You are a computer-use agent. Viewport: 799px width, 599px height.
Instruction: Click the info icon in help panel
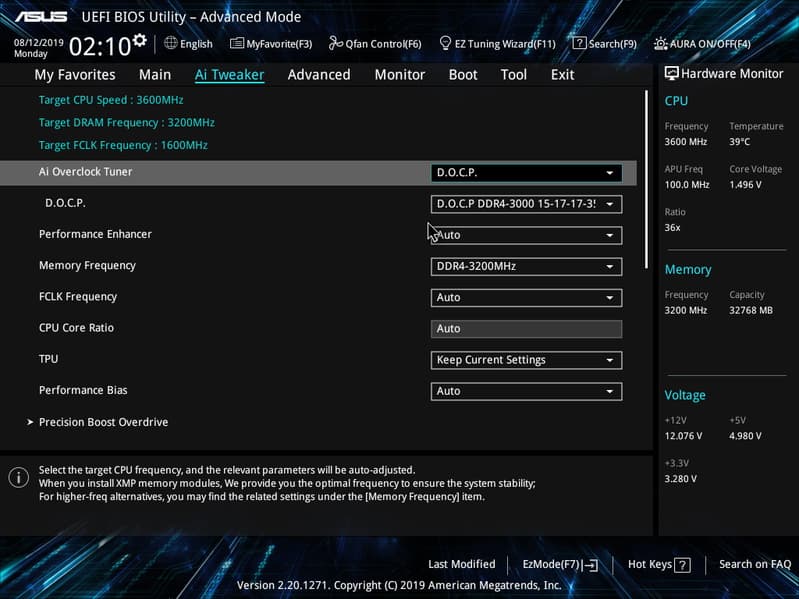tap(18, 478)
